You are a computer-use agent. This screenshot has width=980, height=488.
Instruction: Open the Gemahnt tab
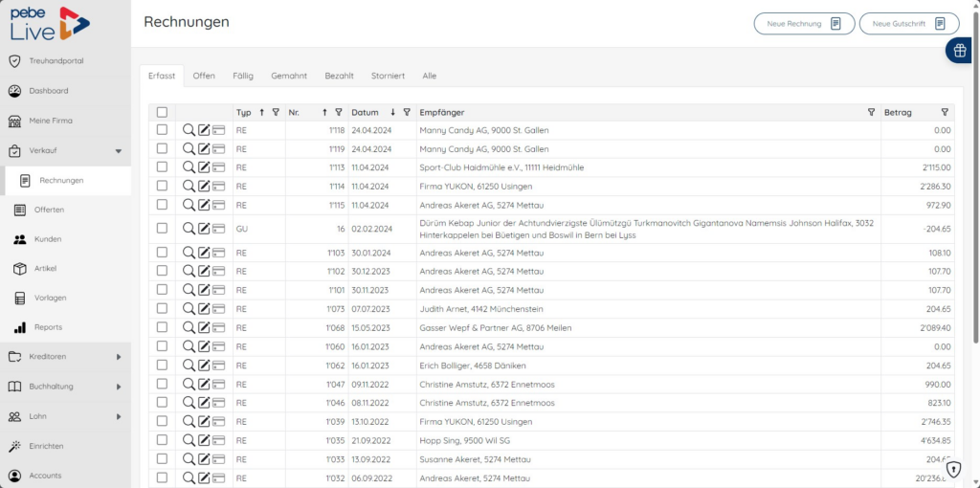pyautogui.click(x=289, y=76)
